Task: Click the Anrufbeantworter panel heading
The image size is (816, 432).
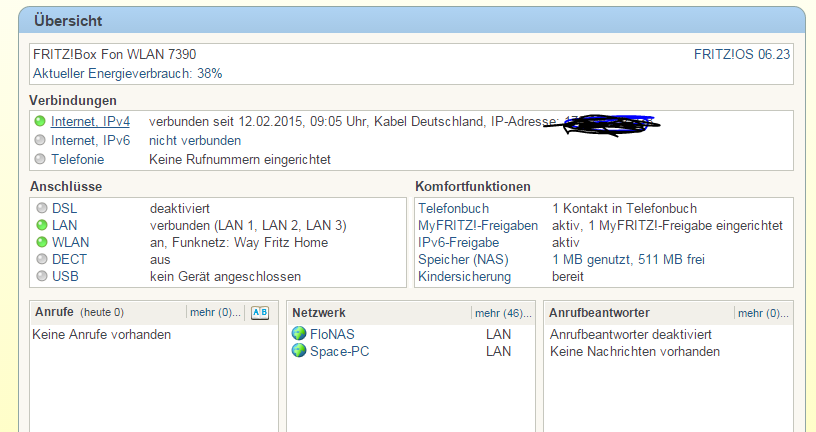Action: (599, 313)
